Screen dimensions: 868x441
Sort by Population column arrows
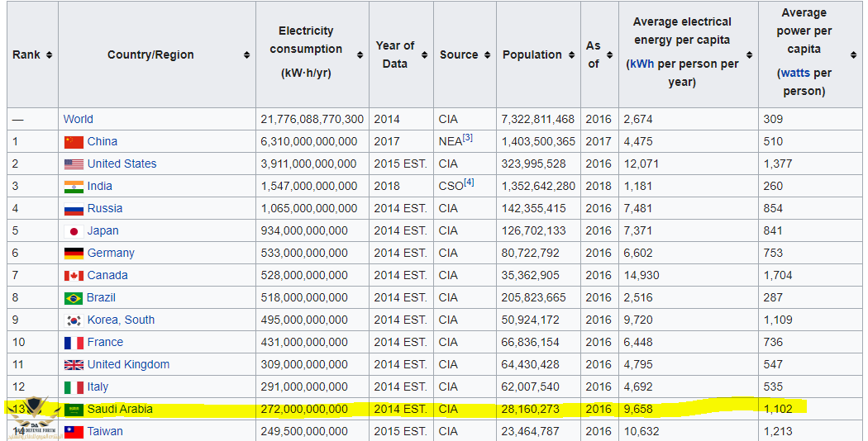click(x=573, y=55)
